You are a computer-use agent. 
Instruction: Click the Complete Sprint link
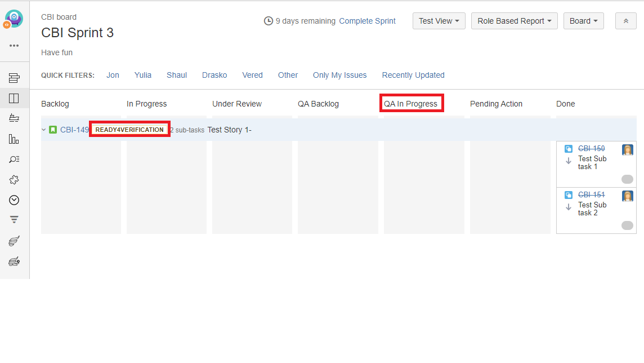[367, 21]
